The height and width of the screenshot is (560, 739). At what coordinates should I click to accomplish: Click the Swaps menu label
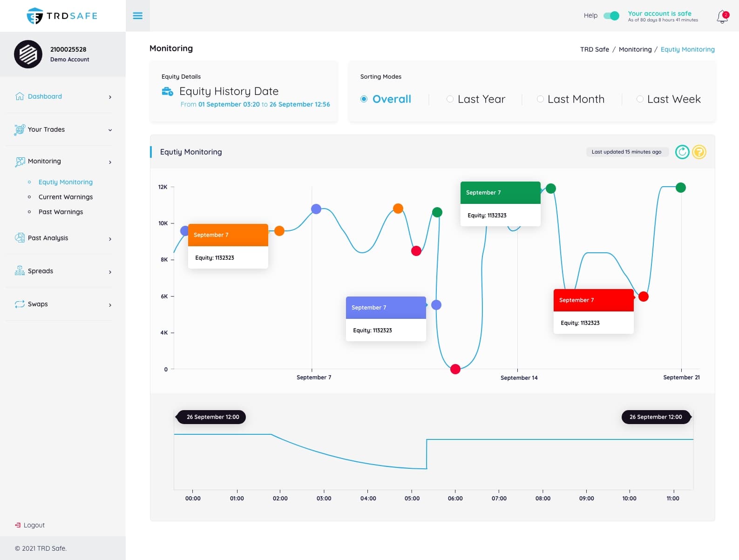coord(38,304)
